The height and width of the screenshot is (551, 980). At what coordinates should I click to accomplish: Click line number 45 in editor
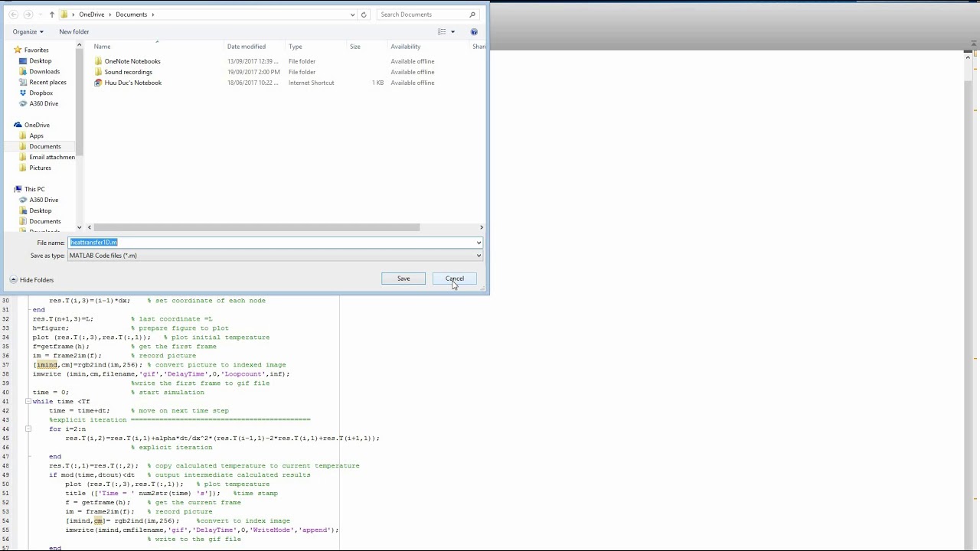pos(6,439)
